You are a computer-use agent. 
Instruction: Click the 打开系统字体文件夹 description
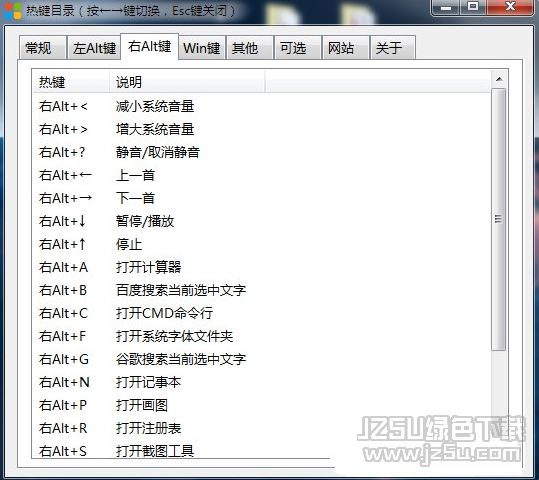[175, 336]
